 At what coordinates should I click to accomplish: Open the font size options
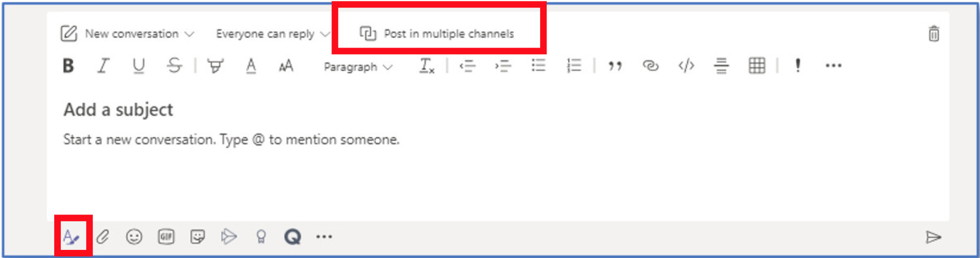point(286,66)
